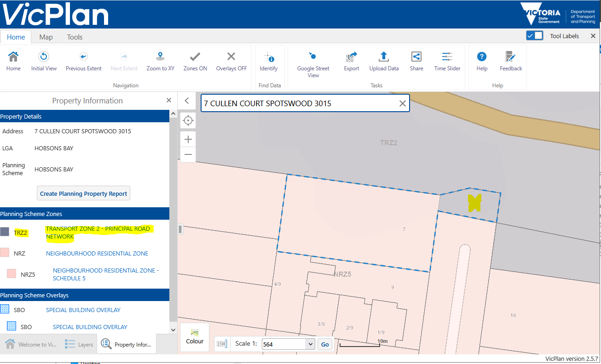Toggle Overlays OFF button
Image resolution: width=601 pixels, height=364 pixels.
[x=231, y=57]
